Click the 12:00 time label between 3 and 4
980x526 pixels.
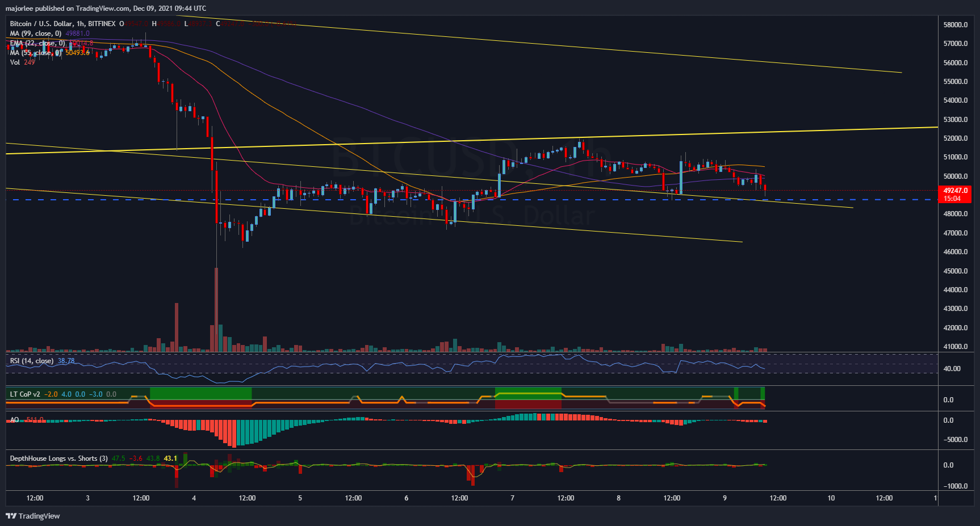(x=141, y=498)
